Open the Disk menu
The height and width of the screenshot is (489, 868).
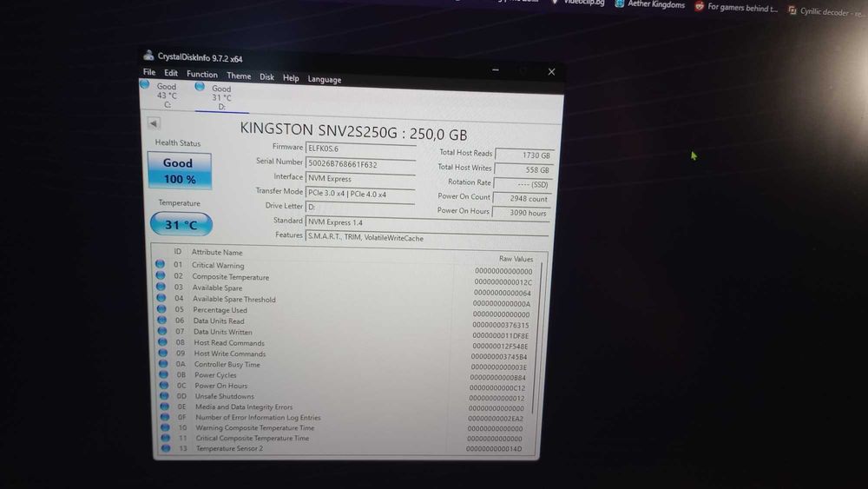click(x=266, y=77)
